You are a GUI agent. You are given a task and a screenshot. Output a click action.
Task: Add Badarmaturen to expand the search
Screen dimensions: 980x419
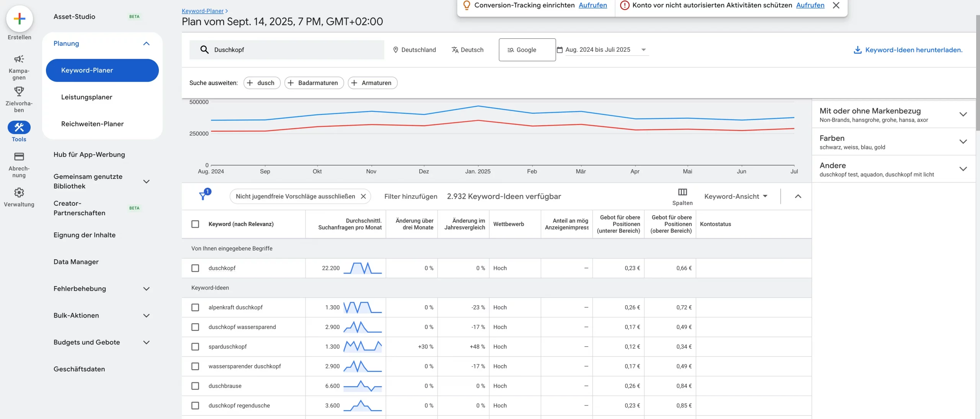point(314,83)
